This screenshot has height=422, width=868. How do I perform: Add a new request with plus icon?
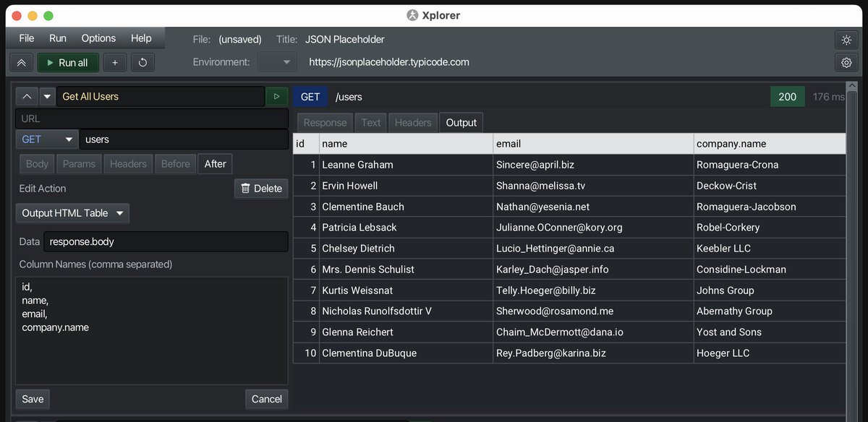point(114,63)
